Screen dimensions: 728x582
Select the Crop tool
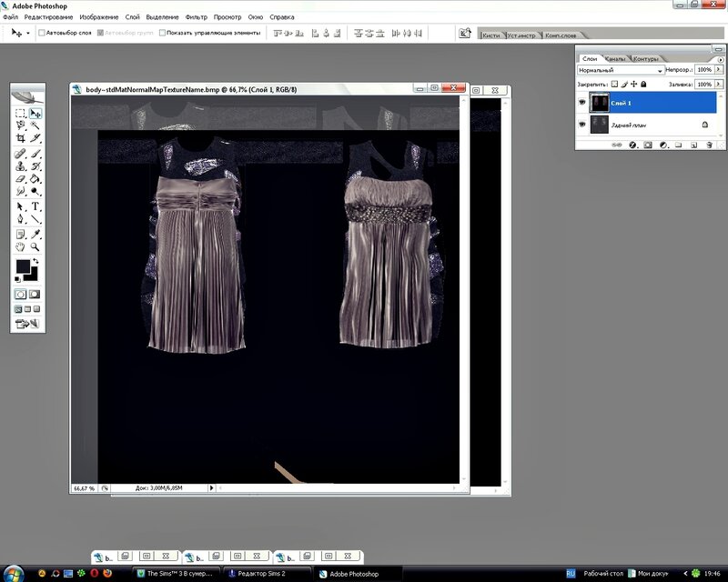point(20,138)
